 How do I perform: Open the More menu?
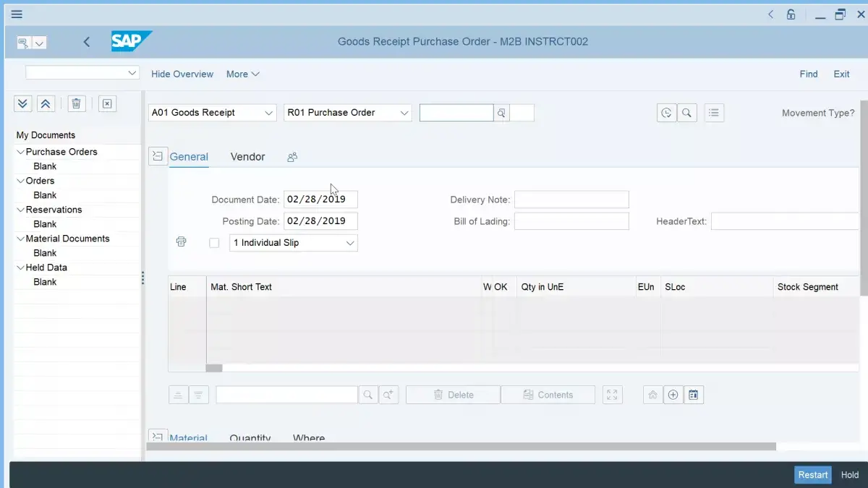[243, 74]
